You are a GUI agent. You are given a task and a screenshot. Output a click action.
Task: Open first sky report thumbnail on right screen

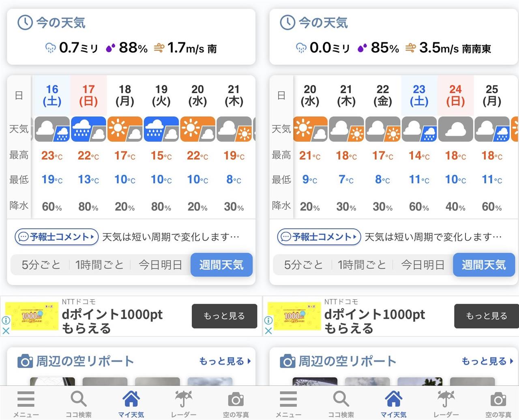pos(315,381)
